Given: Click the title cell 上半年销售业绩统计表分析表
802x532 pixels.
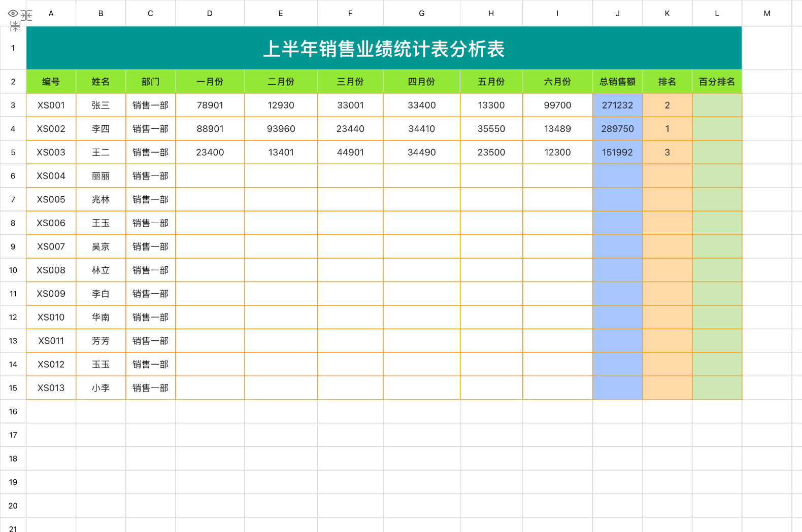Looking at the screenshot, I should pyautogui.click(x=384, y=48).
